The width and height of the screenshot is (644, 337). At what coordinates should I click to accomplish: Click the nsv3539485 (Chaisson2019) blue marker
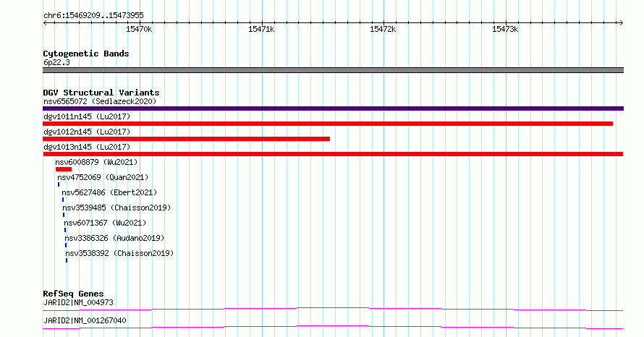64,215
